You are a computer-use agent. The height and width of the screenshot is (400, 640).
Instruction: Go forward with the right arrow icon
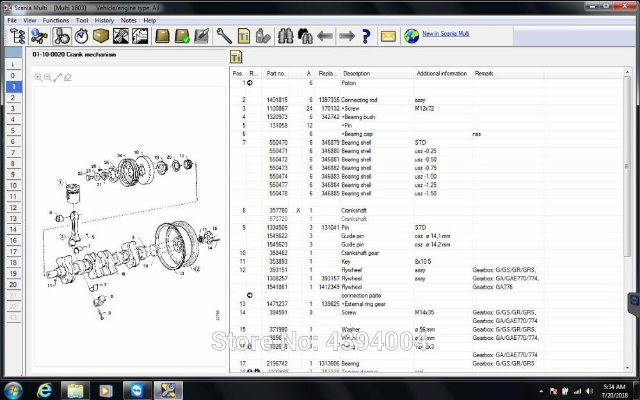(x=347, y=36)
